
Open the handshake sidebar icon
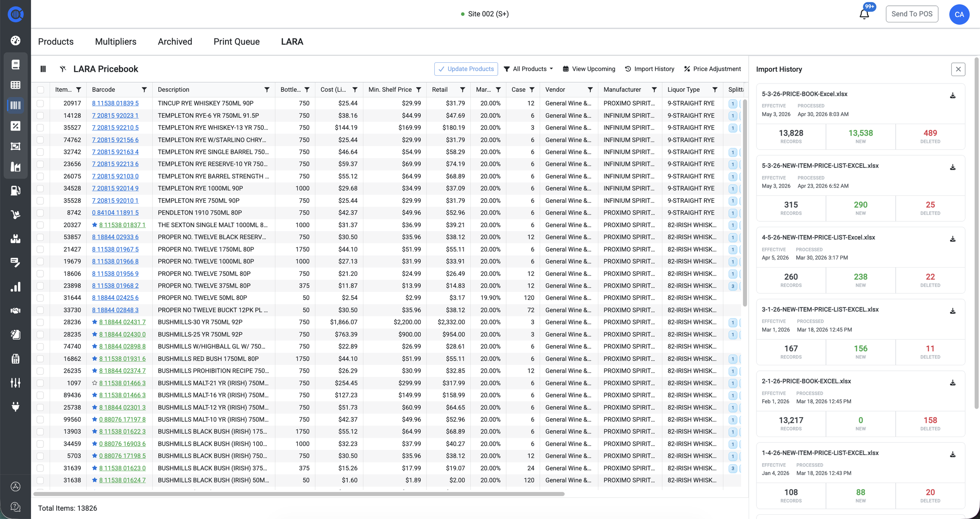click(15, 311)
